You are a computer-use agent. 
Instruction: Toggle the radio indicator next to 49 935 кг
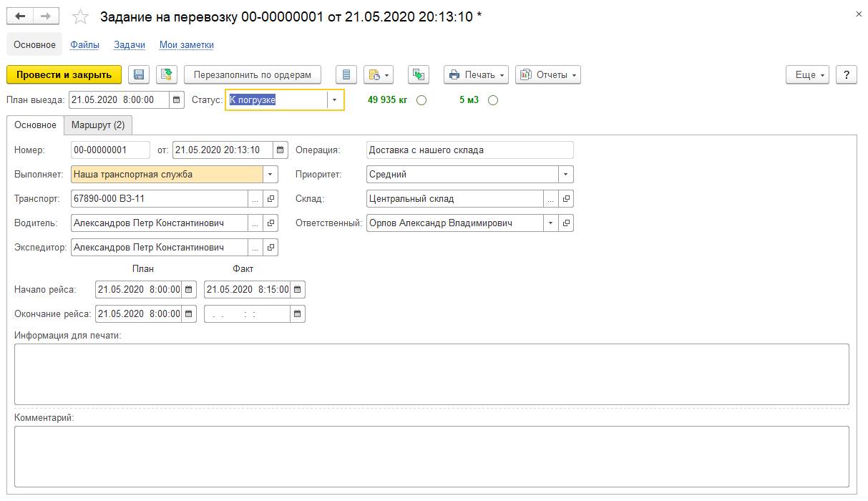(x=421, y=100)
